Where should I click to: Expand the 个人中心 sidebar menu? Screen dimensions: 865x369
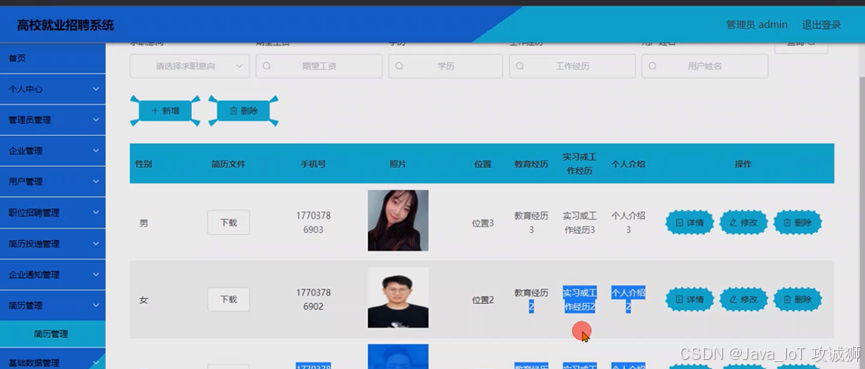52,89
